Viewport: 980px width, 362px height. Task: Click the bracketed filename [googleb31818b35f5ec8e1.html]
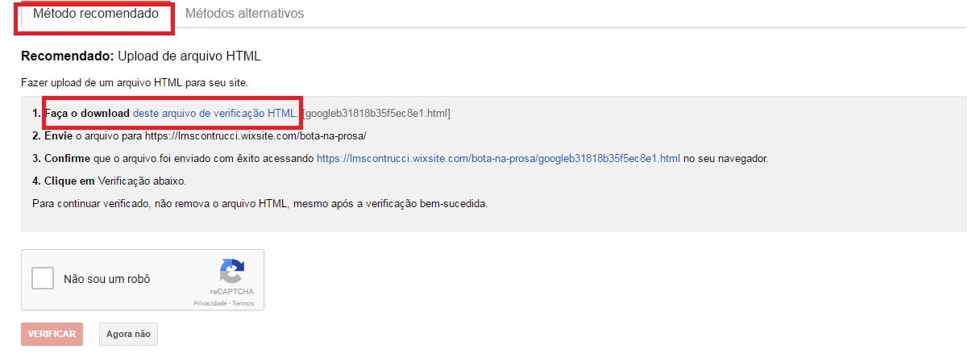(x=376, y=114)
